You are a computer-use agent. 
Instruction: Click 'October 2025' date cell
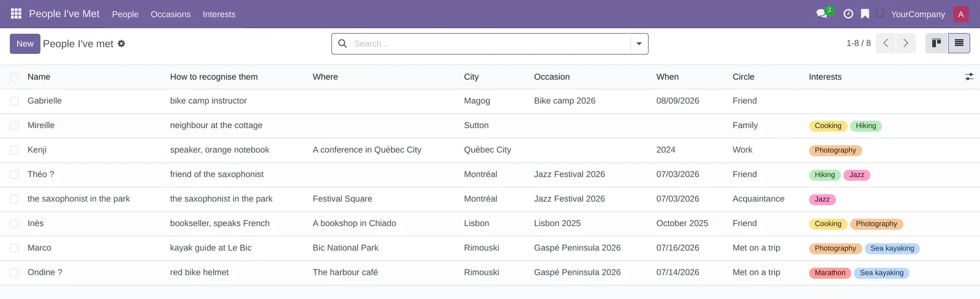pyautogui.click(x=682, y=223)
